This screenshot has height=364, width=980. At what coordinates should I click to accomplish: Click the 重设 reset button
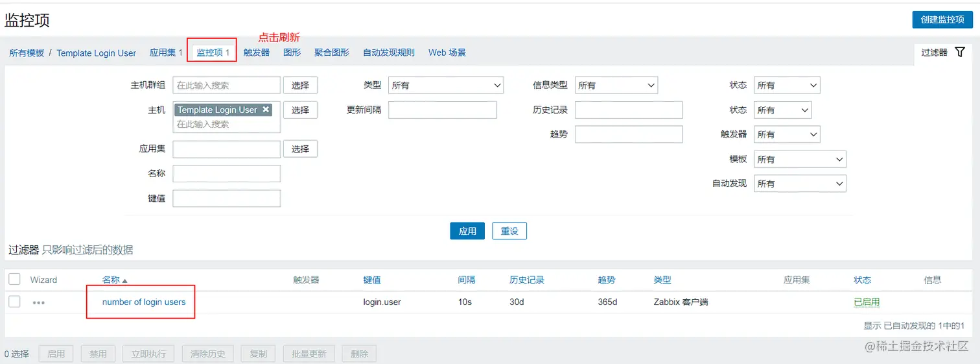[x=509, y=231]
